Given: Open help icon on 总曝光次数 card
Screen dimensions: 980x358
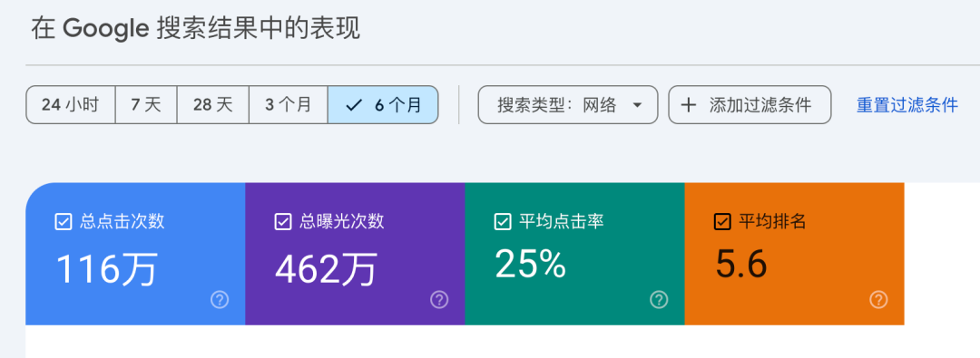Looking at the screenshot, I should 439,300.
